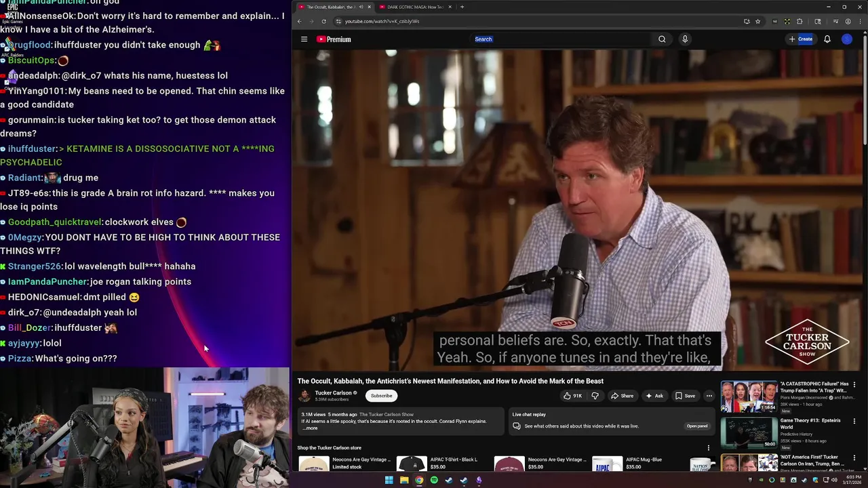
Task: Open menu for 'NOT America First' video
Action: point(854,458)
